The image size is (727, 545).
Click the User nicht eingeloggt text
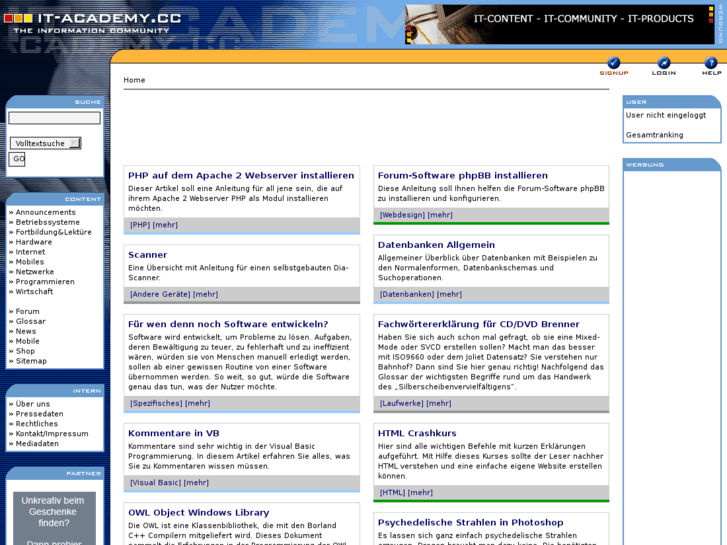(665, 115)
